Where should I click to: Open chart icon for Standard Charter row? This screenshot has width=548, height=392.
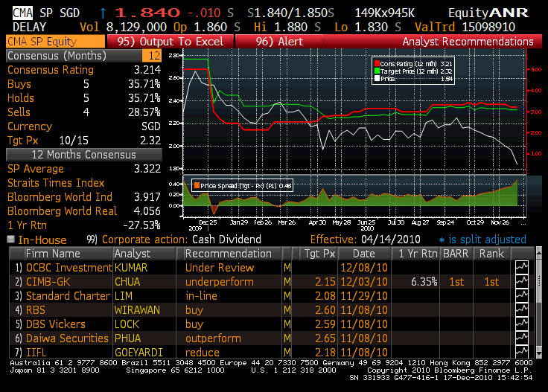pyautogui.click(x=522, y=296)
